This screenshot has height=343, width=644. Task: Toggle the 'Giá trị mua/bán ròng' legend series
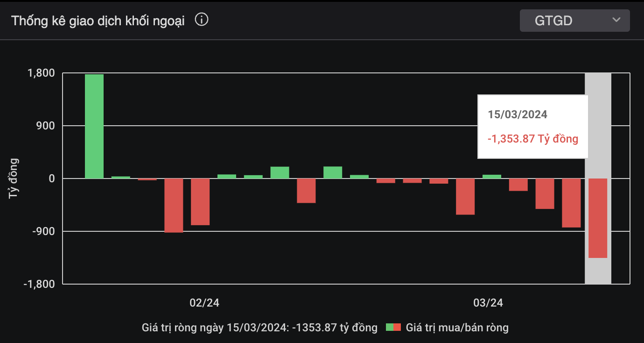point(457,328)
